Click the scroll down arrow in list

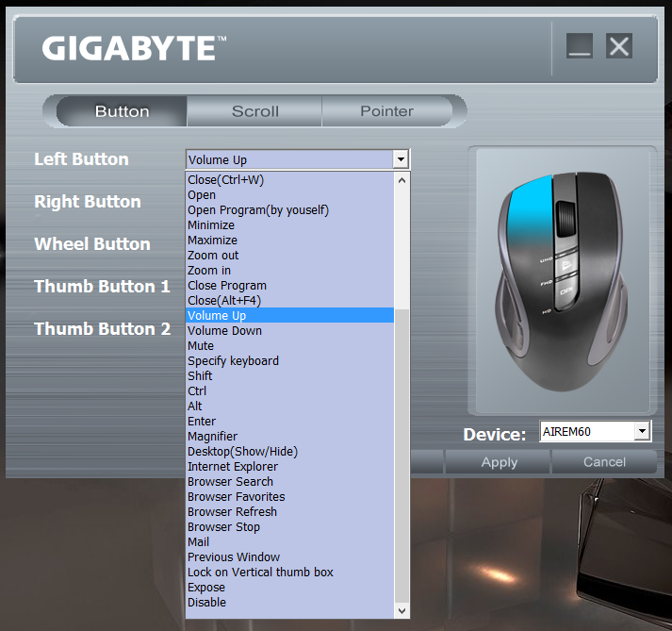(402, 611)
